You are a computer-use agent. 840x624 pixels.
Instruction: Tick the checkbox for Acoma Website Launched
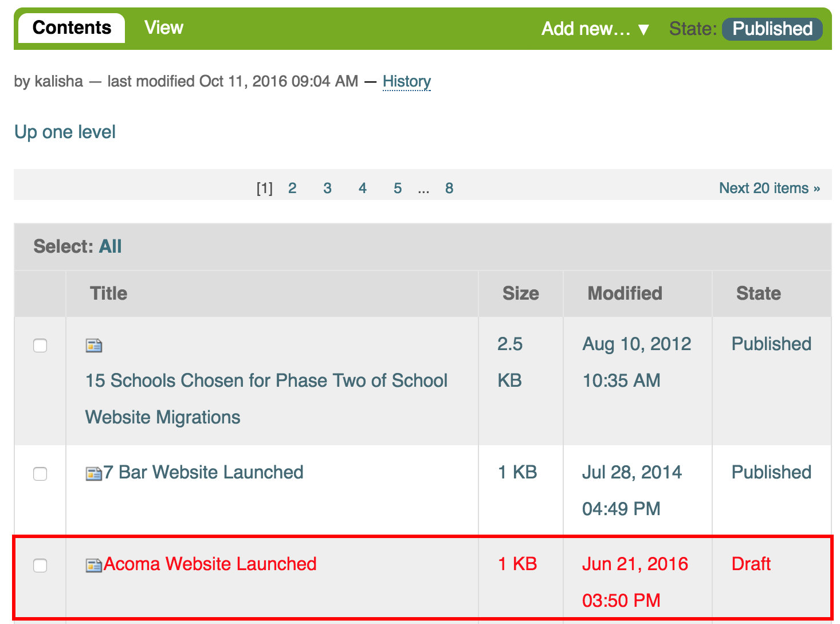point(40,566)
